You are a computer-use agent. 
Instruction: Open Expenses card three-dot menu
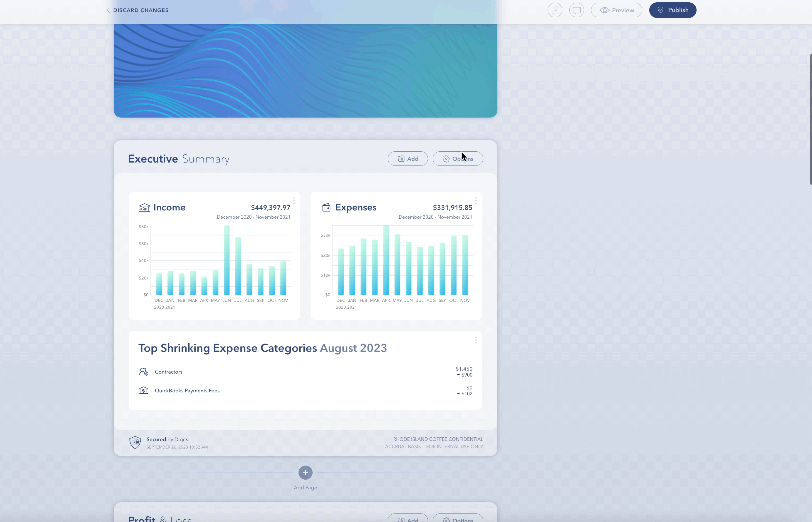pos(476,201)
